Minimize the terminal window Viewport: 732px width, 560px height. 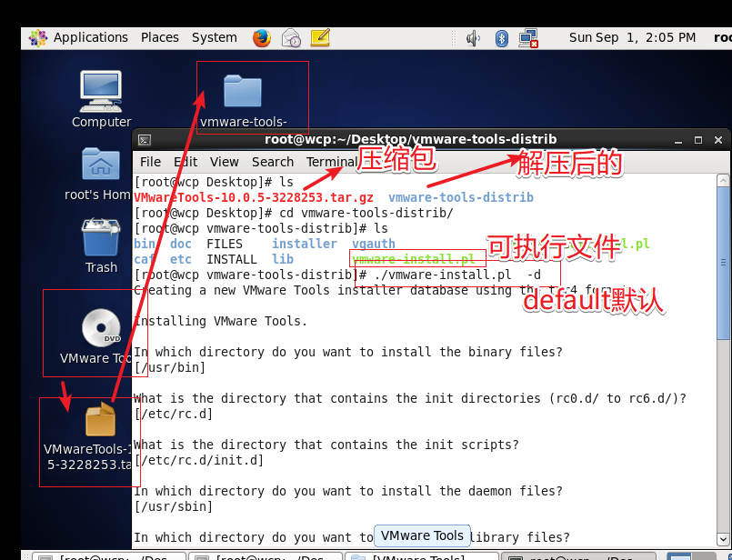(678, 140)
